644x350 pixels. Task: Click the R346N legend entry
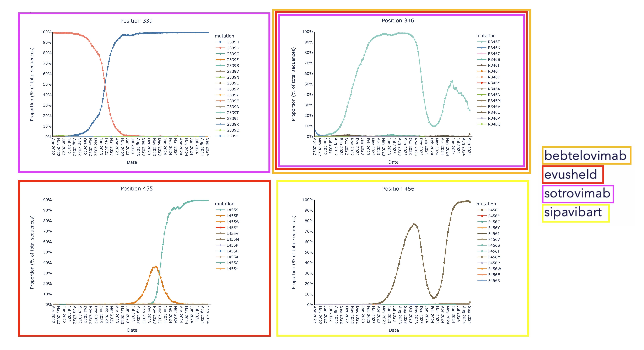tap(489, 95)
